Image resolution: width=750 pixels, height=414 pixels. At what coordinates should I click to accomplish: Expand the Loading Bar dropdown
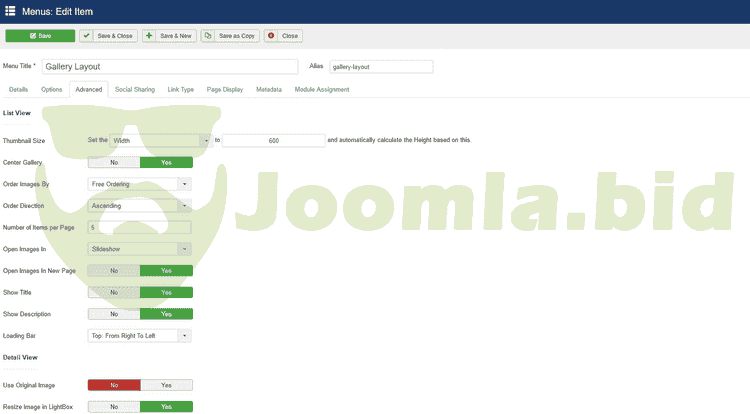click(x=140, y=336)
